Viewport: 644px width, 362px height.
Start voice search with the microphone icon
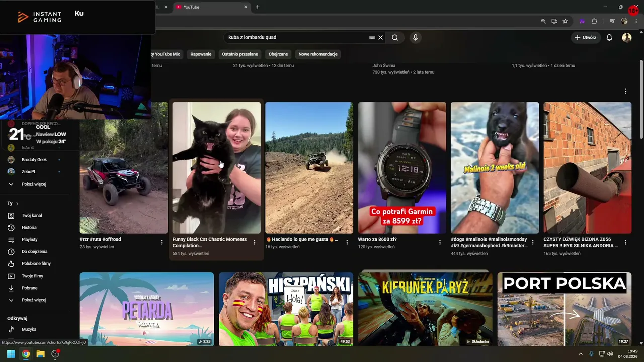pyautogui.click(x=416, y=37)
